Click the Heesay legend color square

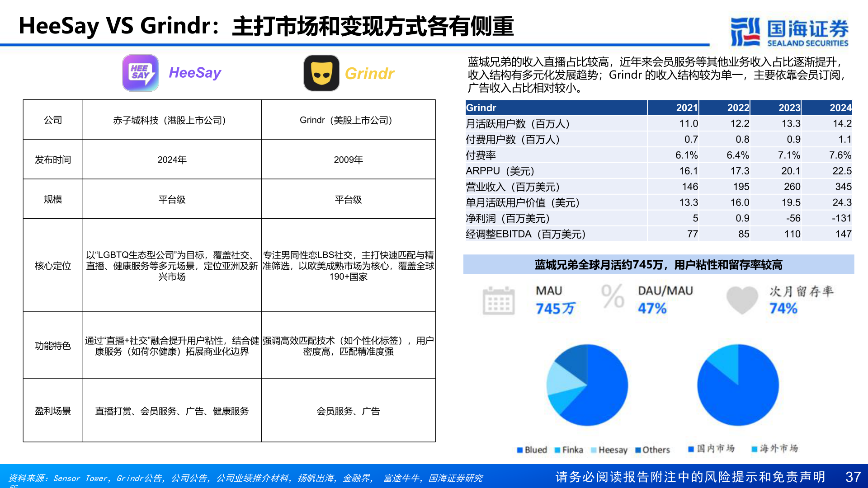(x=594, y=450)
